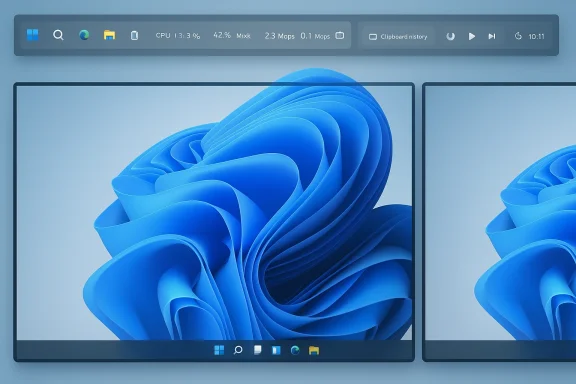Click the 0.1 Mbps network speed value
Screen dimensions: 576x384
click(x=315, y=36)
